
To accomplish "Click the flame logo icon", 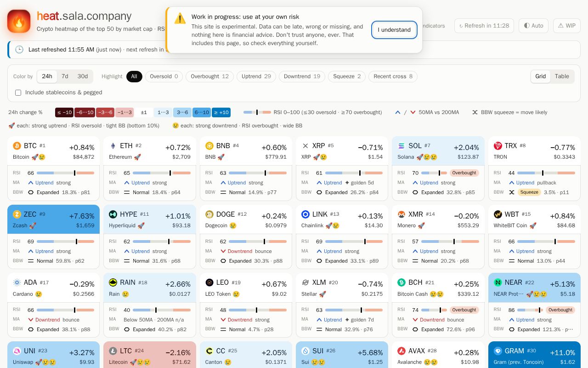I will [19, 21].
